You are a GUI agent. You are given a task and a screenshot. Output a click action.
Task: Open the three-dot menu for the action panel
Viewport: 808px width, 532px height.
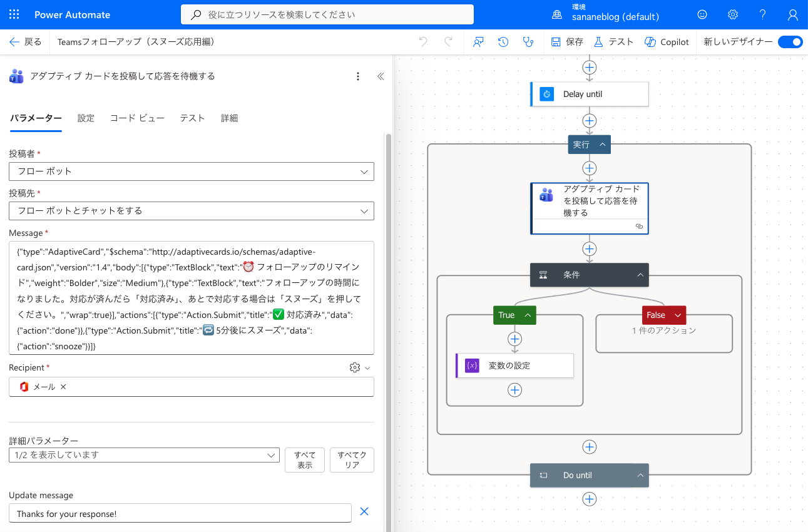[358, 76]
